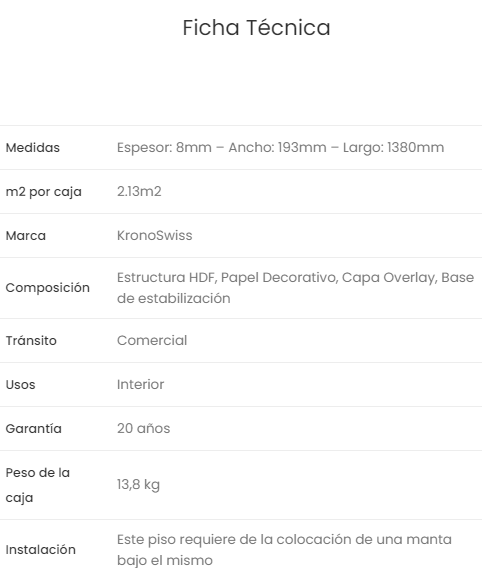Click the installation note about manta

pos(284,550)
